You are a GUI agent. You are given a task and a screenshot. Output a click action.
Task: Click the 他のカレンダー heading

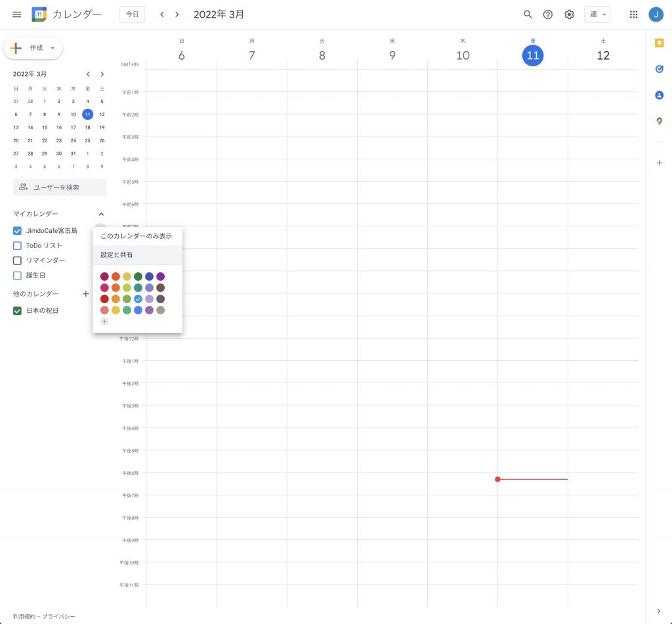coord(35,293)
